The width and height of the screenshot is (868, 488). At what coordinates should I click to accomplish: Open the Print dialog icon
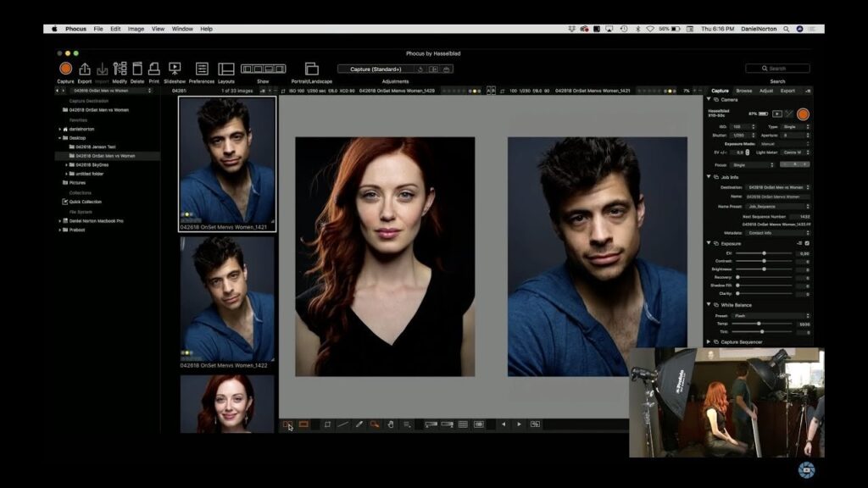pyautogui.click(x=154, y=68)
